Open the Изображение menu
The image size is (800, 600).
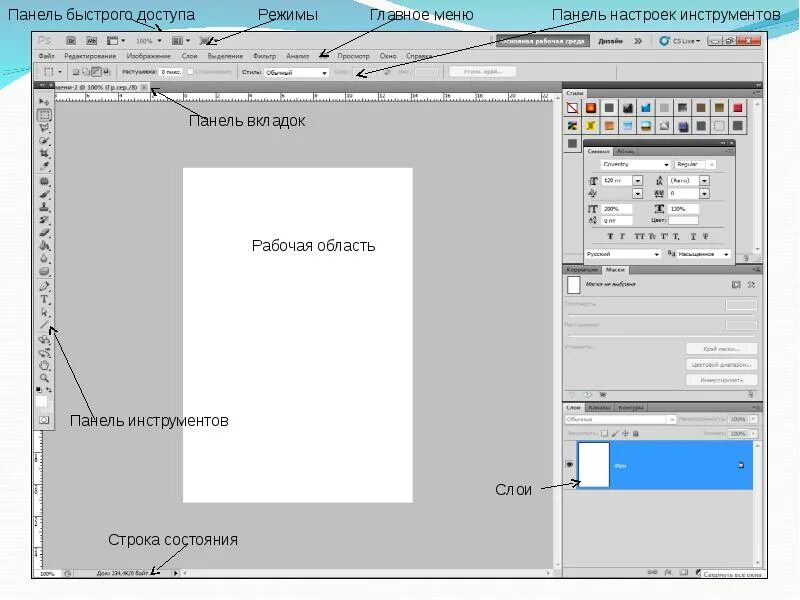pyautogui.click(x=148, y=56)
